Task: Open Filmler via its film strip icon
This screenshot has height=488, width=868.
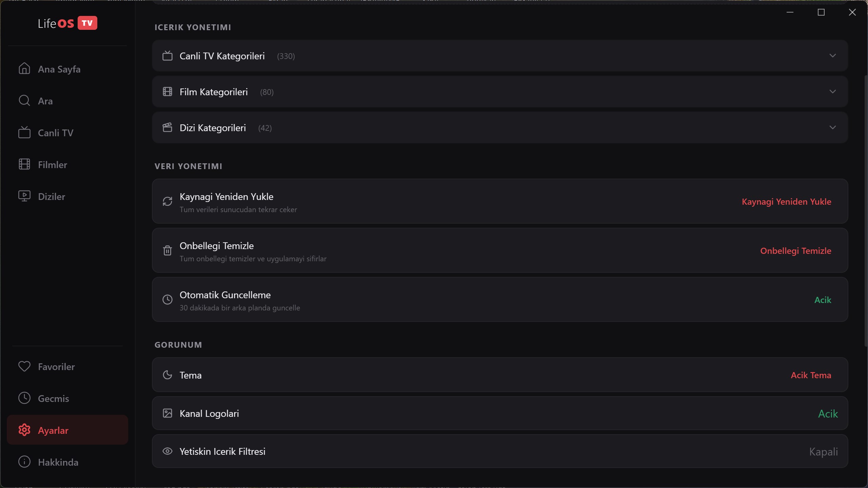Action: click(24, 164)
